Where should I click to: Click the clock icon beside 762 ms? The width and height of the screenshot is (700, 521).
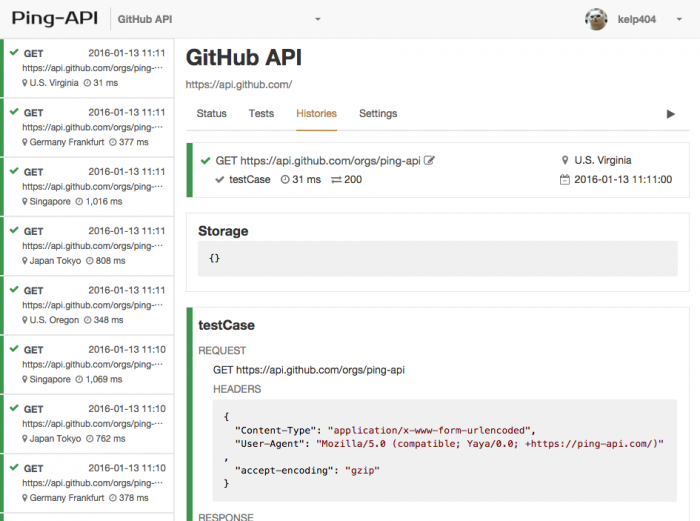(90, 439)
